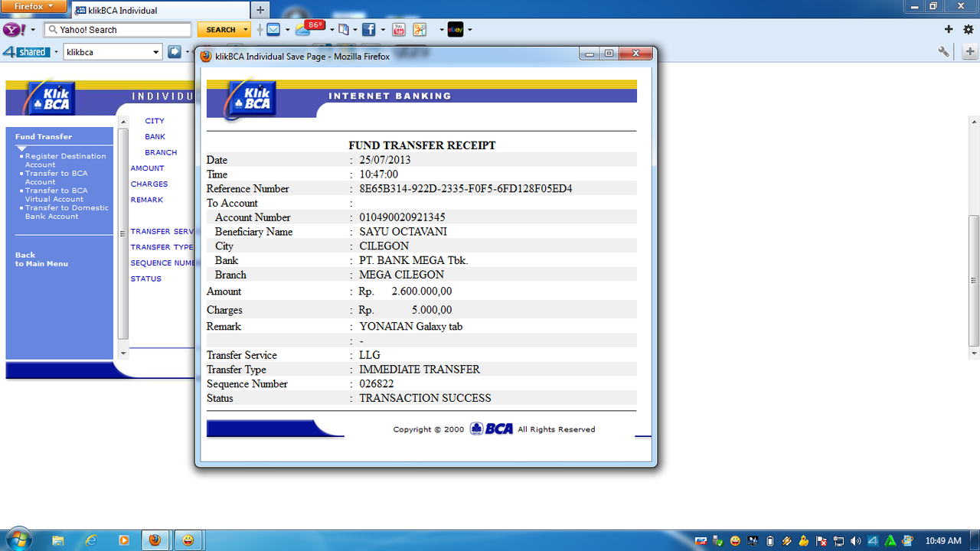The image size is (980, 551).
Task: Click the FUND TRANSFER RECEIPT title
Action: click(x=422, y=145)
